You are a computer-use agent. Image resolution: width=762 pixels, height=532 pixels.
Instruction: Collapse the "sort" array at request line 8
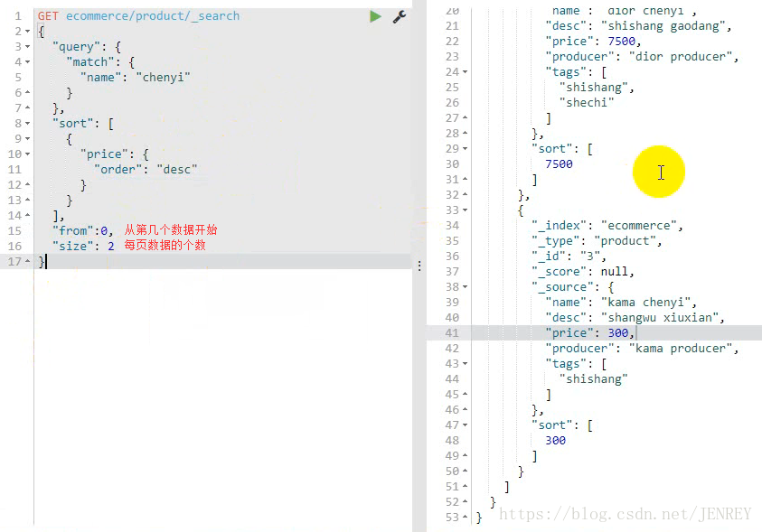pos(28,124)
